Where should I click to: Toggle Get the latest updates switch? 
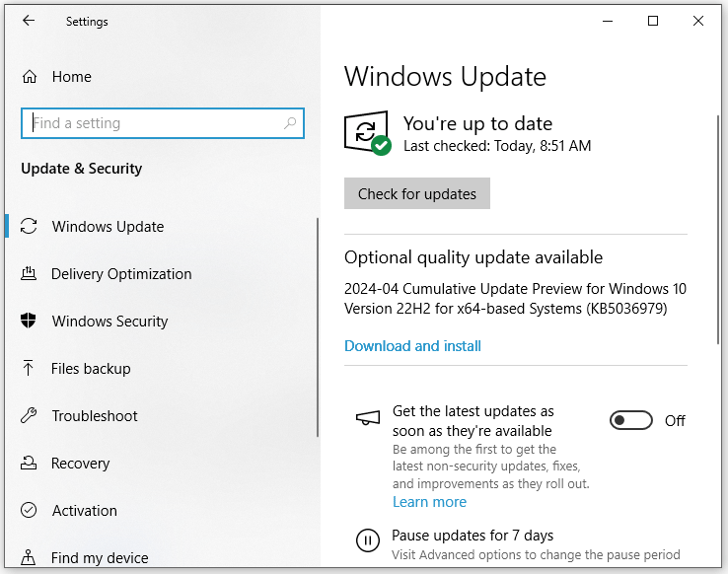631,420
